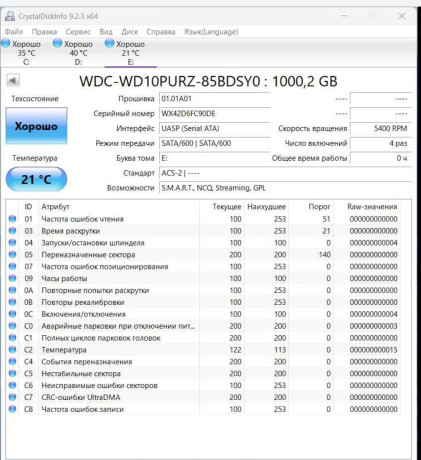Click status icon for Часы работы row
421x460 pixels.
point(12,278)
